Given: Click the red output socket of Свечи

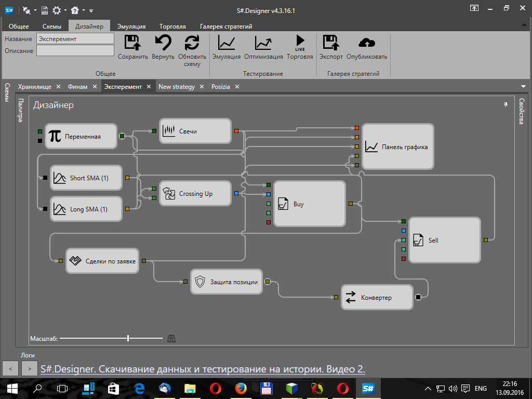Looking at the screenshot, I should (236, 131).
